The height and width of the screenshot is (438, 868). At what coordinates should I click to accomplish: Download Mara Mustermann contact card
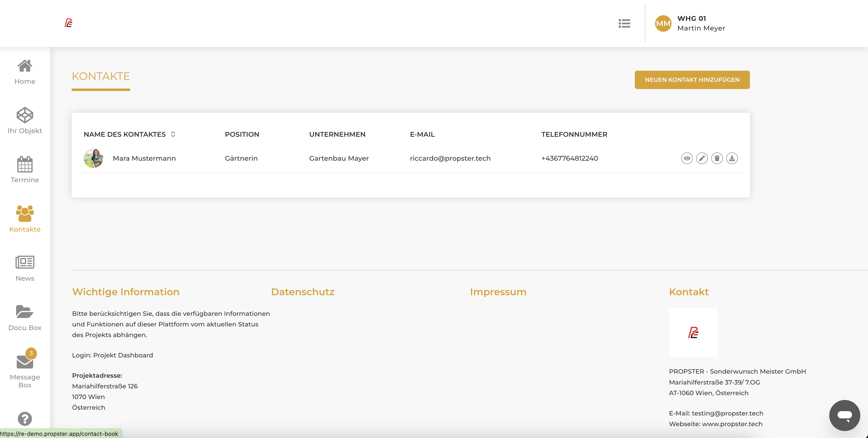[732, 158]
